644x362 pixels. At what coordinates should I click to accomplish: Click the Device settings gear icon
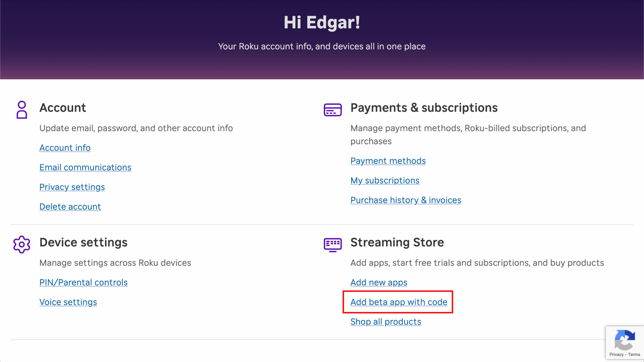[x=21, y=245]
